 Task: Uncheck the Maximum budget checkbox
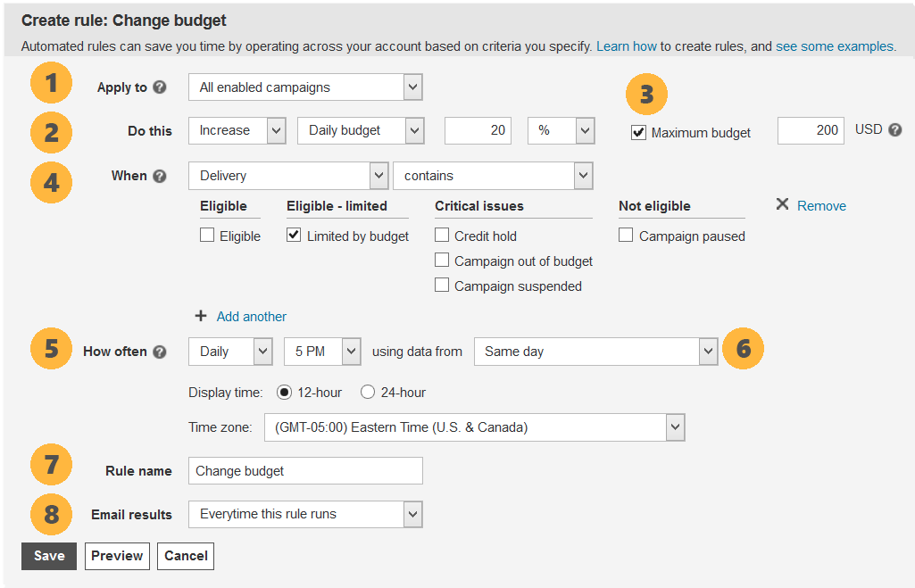pos(638,133)
